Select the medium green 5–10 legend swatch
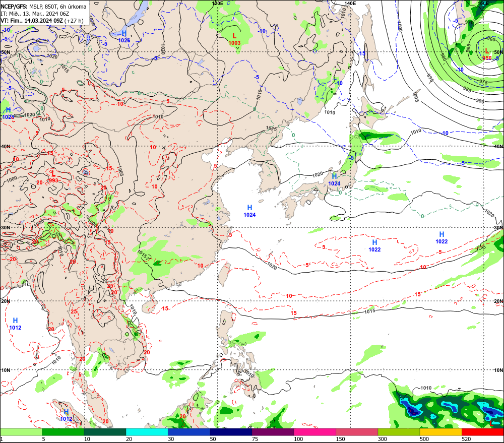The width and height of the screenshot is (504, 443). click(x=63, y=432)
